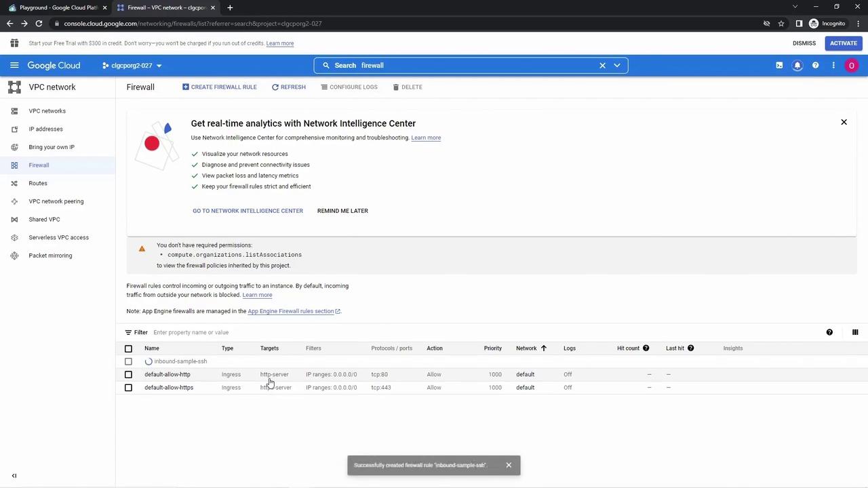Go to Serverless VPC access
868x488 pixels.
(x=58, y=237)
